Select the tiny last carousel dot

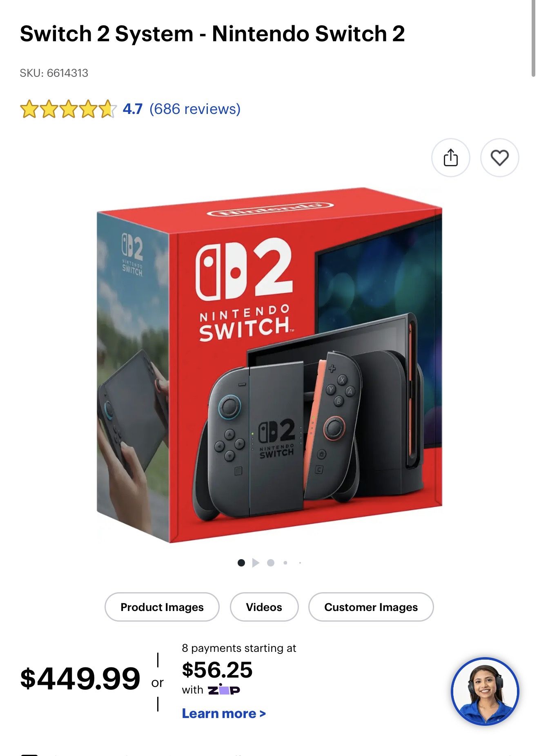(x=300, y=563)
